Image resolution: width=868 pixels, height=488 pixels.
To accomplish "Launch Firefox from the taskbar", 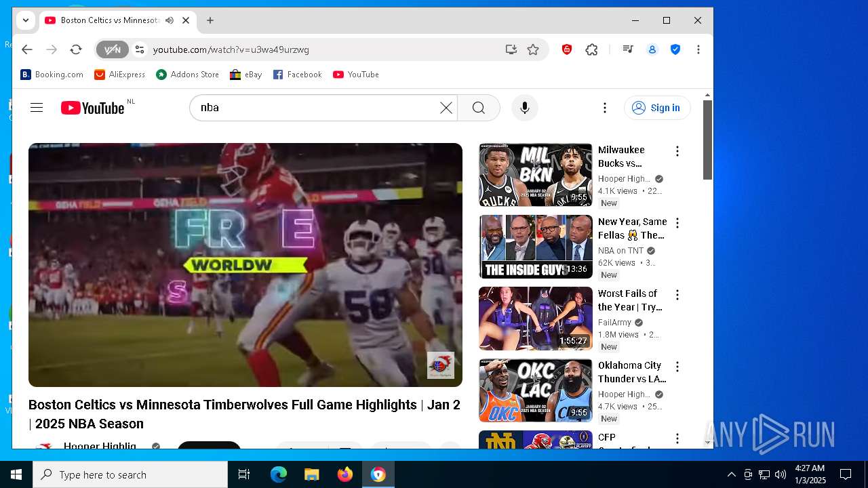I will 345,474.
